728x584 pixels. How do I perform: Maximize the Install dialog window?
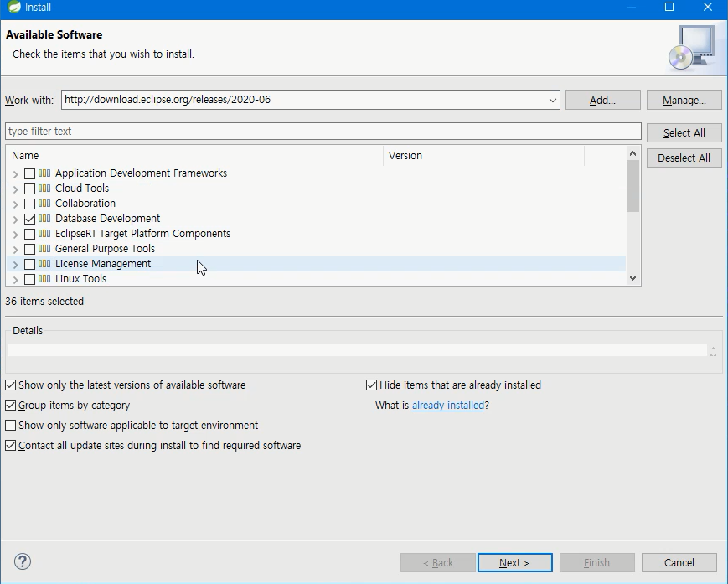669,7
